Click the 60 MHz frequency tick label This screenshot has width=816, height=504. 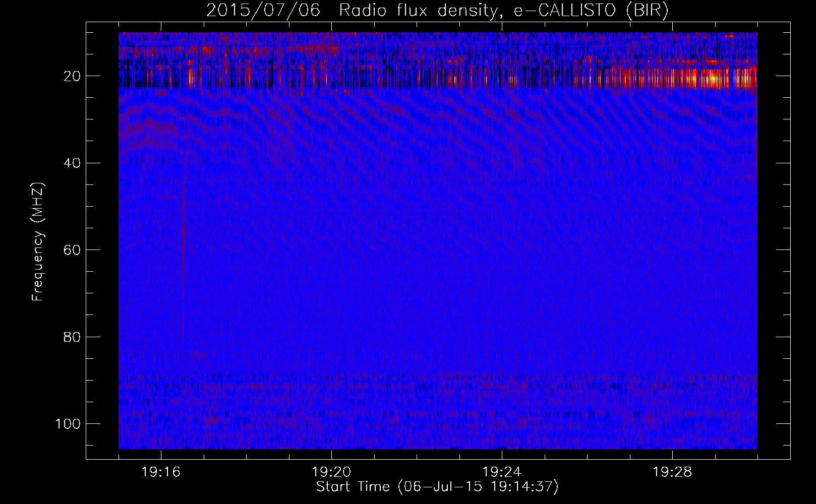click(72, 250)
